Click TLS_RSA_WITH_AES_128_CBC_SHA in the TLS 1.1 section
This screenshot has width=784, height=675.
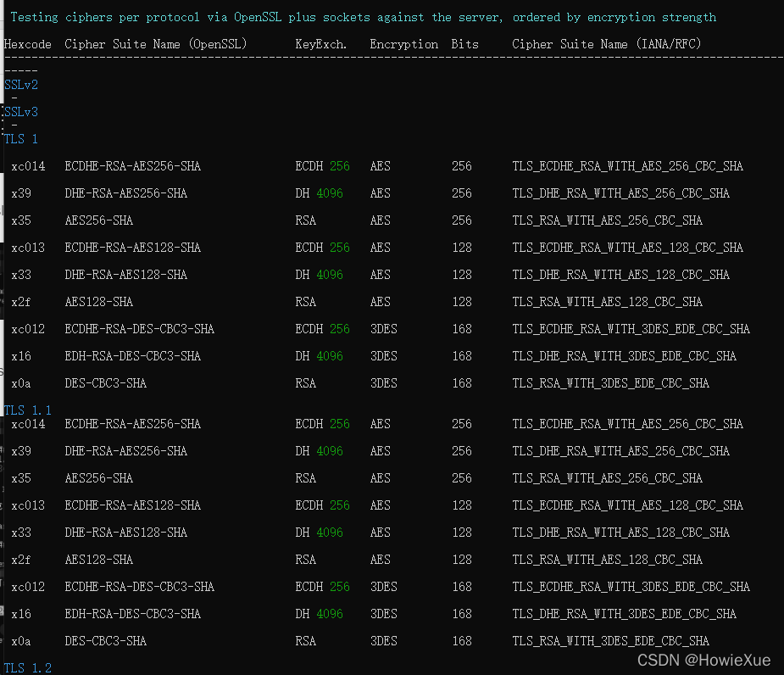click(x=607, y=560)
